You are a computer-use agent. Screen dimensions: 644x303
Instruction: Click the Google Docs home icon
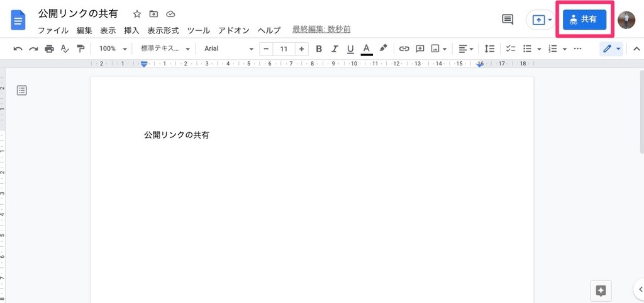(x=18, y=20)
